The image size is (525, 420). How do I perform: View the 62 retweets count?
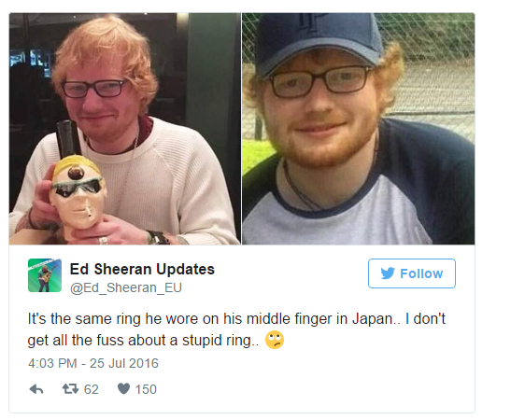click(x=91, y=389)
